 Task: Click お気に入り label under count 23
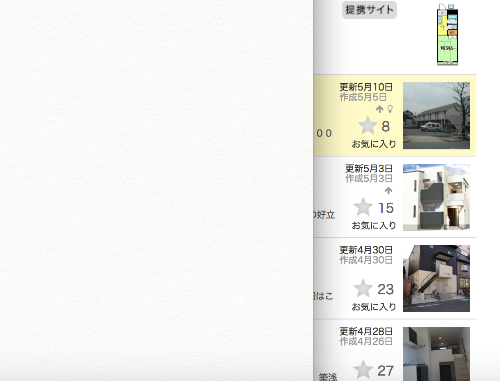[374, 307]
